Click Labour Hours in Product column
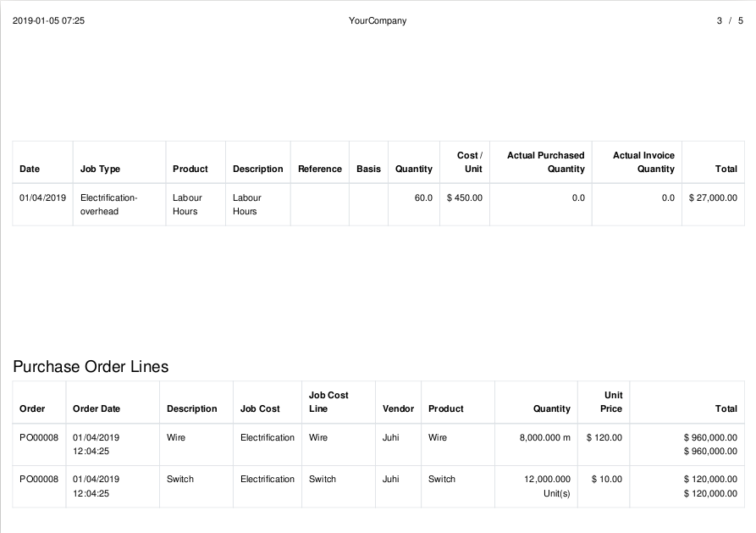756x533 pixels. pos(187,204)
